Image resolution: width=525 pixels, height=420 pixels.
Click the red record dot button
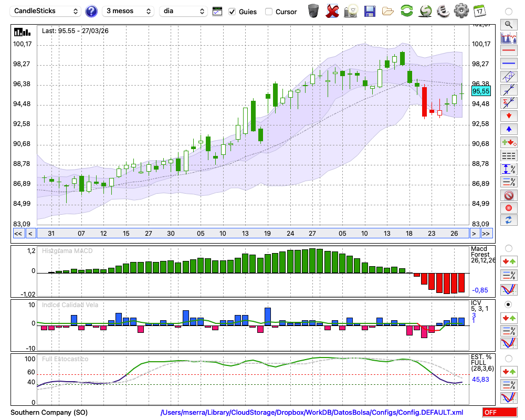[509, 208]
